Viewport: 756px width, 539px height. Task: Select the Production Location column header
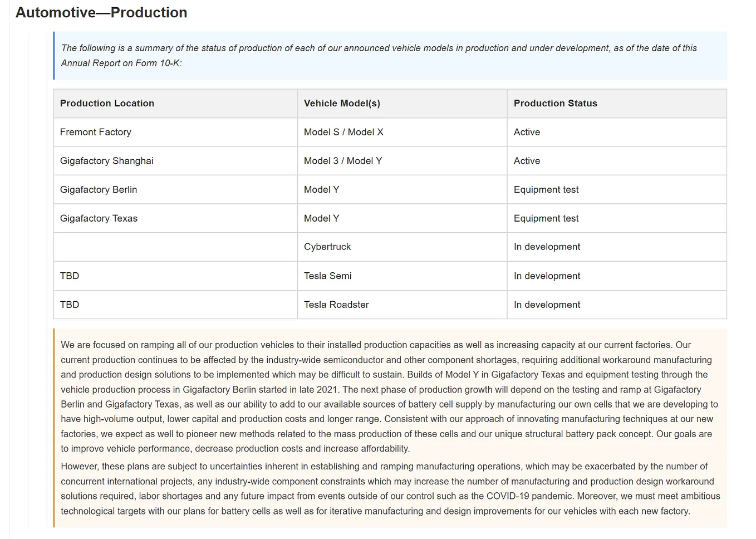pyautogui.click(x=107, y=103)
